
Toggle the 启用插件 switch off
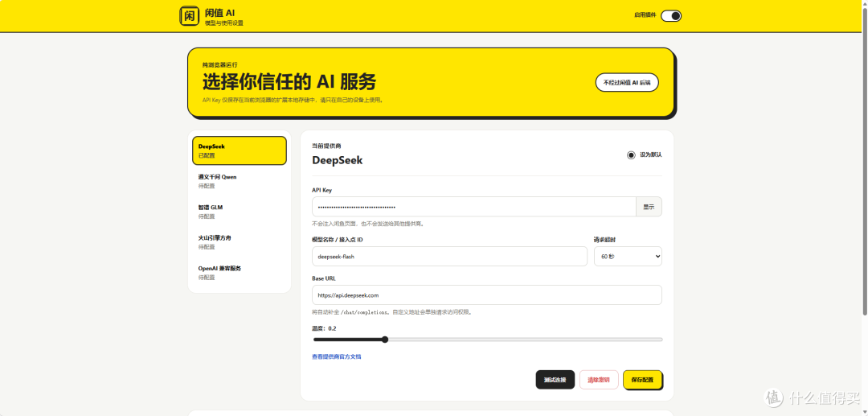pos(671,15)
